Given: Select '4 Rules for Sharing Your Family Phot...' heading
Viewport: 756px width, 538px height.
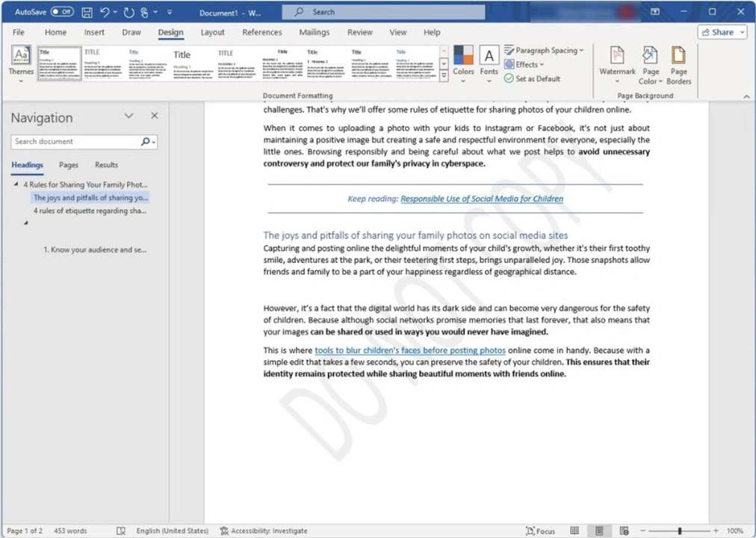Looking at the screenshot, I should [85, 185].
